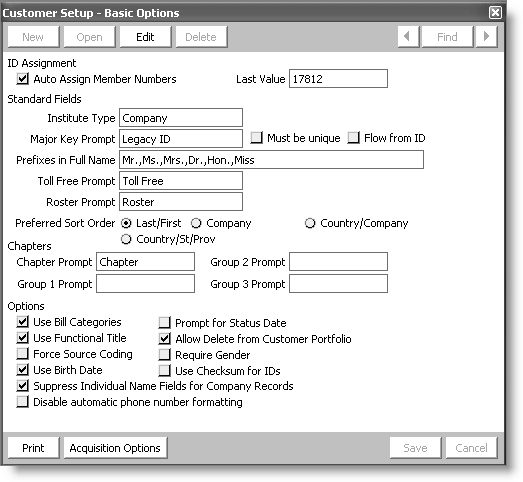This screenshot has width=523, height=482.
Task: Click the Last Value field
Action: [338, 79]
